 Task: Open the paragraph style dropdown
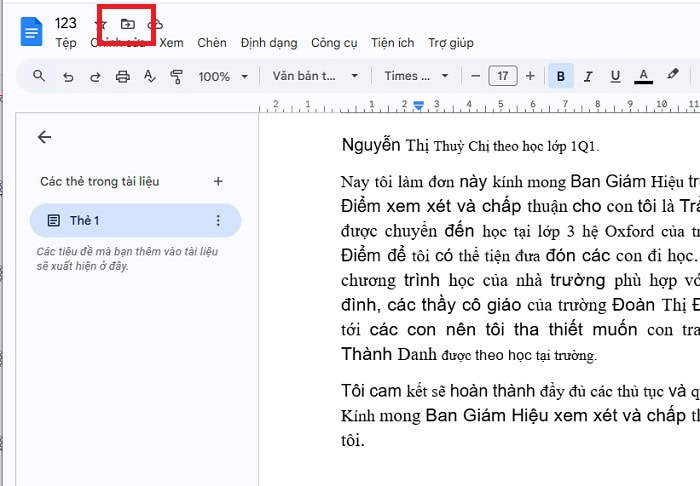[309, 76]
